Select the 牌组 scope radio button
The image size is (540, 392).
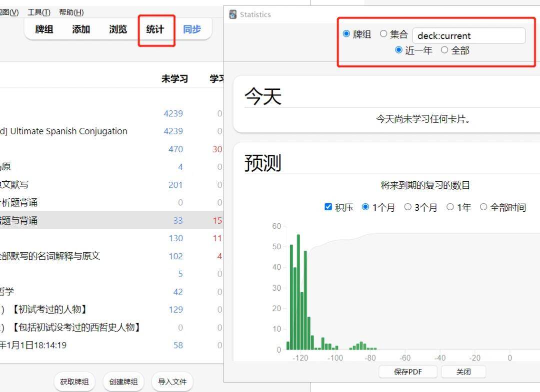coord(346,33)
